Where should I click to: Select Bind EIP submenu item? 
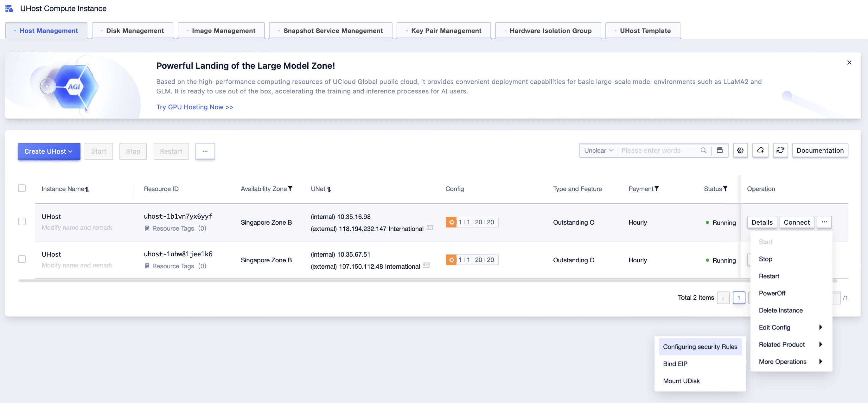[700, 364]
